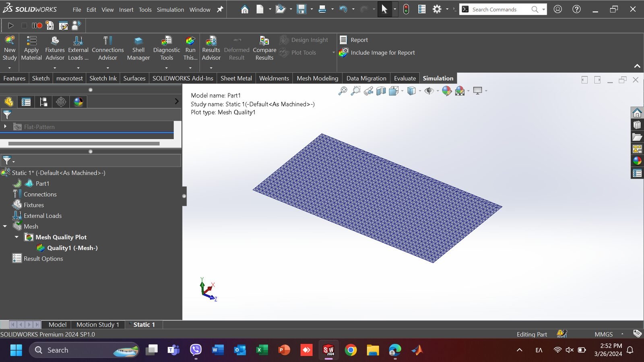Screen dimensions: 644x362
Task: Click the Edit Appearance sphere icon
Action: click(x=446, y=91)
